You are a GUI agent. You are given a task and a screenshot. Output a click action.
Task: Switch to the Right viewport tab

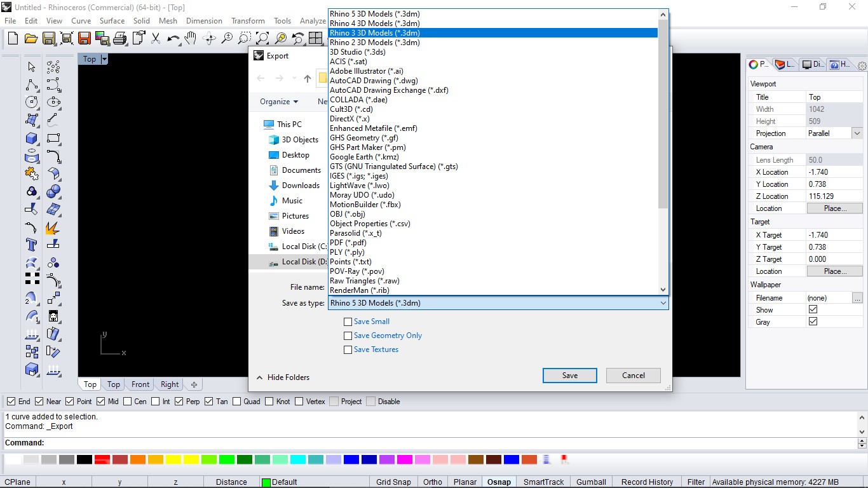170,384
